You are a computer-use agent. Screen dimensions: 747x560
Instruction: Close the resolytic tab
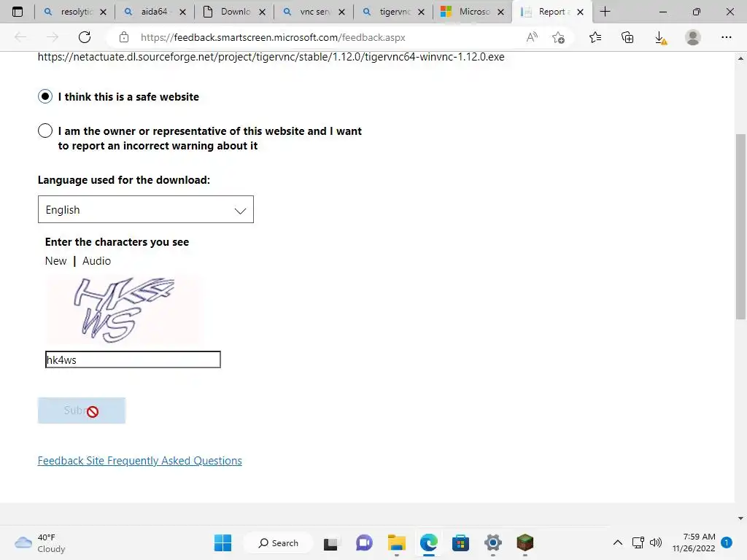pyautogui.click(x=103, y=12)
